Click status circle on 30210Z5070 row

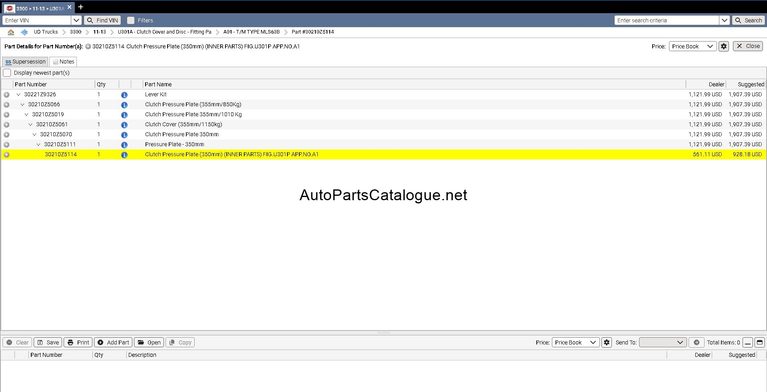coord(6,135)
